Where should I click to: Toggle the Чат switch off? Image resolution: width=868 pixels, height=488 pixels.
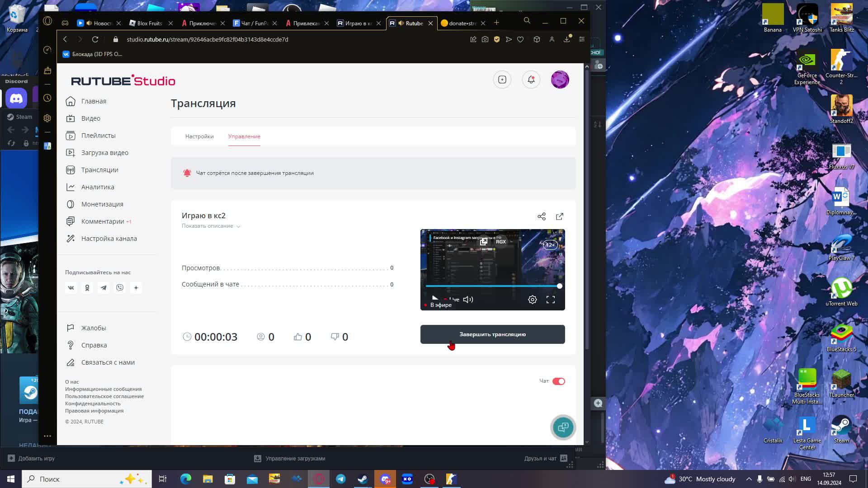point(559,381)
